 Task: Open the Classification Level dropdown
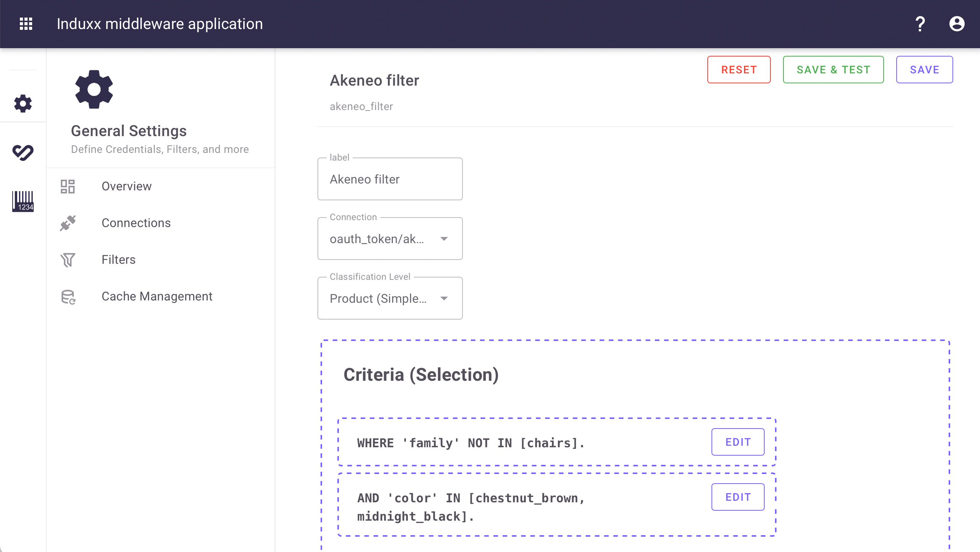click(390, 298)
